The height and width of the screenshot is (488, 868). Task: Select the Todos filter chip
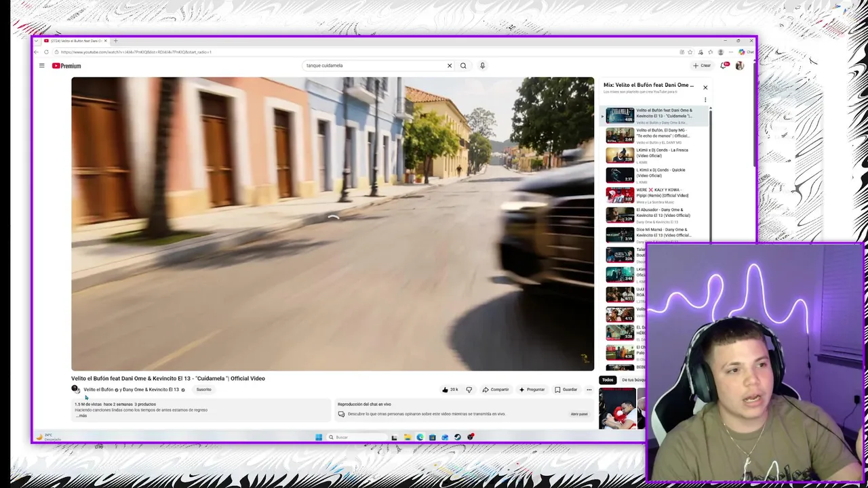[608, 380]
